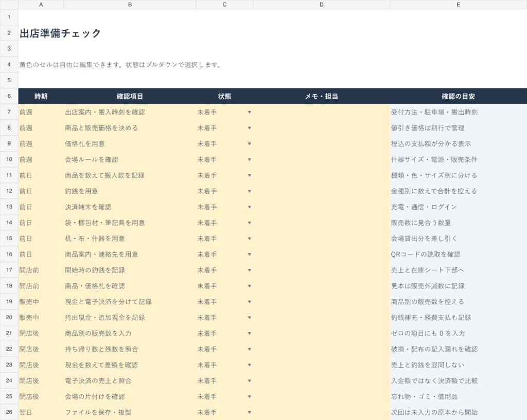The width and height of the screenshot is (527, 420).
Task: Open status dropdown for 会場の片付けを確認
Action: [x=250, y=396]
